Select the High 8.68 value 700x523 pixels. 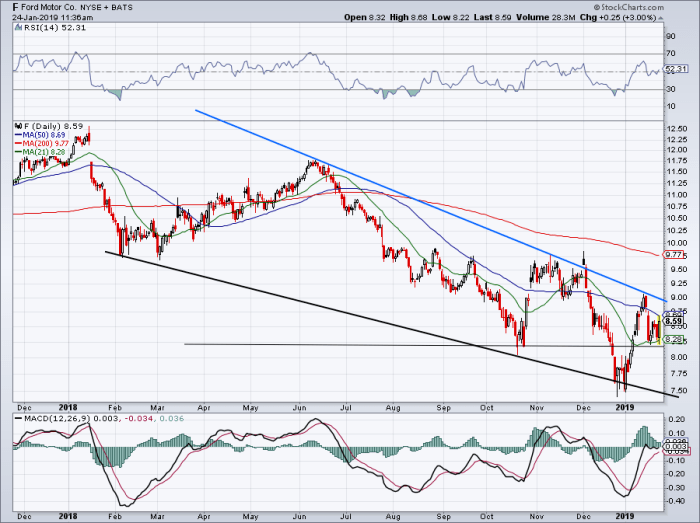tap(408, 17)
